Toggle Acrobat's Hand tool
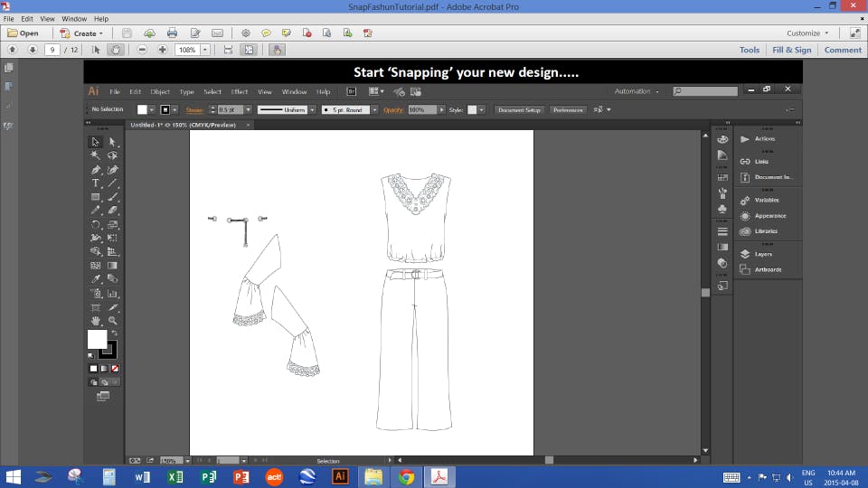 [x=116, y=50]
